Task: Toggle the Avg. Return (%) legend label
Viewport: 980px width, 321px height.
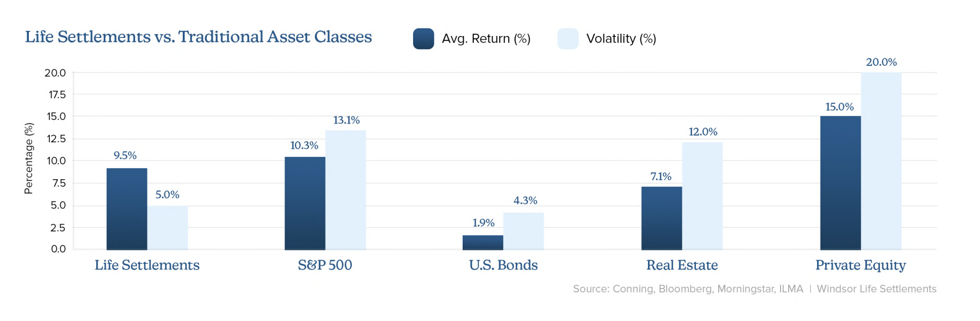Action: (x=486, y=38)
